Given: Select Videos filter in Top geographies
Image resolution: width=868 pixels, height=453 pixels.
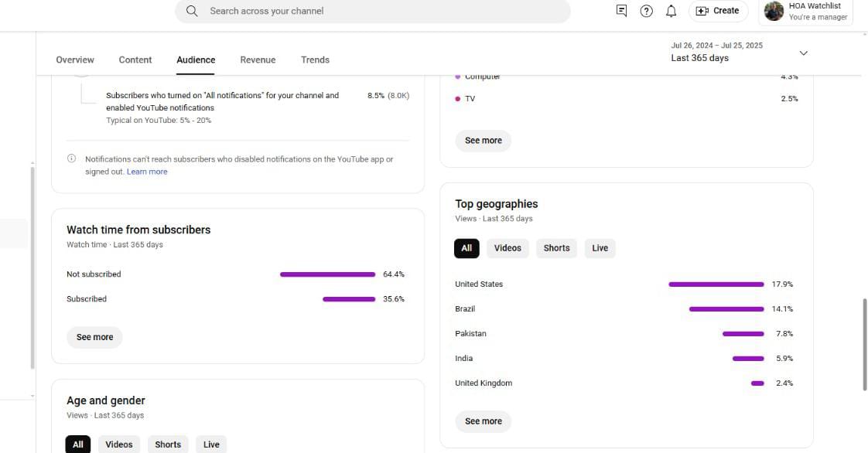Looking at the screenshot, I should (507, 248).
